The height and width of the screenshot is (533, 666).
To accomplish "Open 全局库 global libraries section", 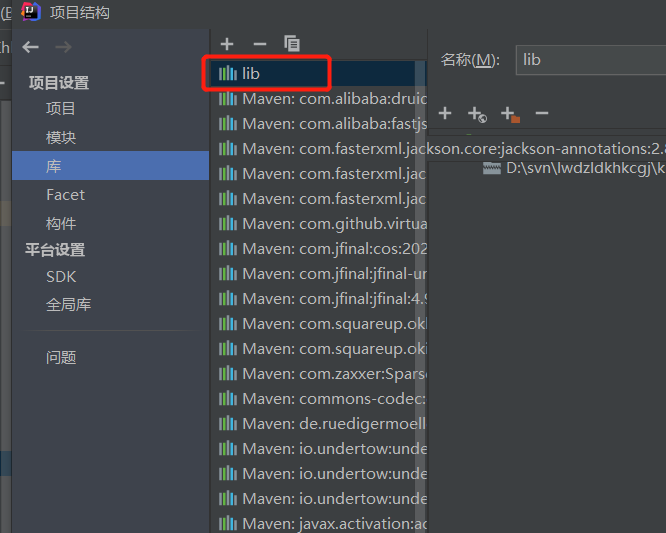I will click(68, 305).
